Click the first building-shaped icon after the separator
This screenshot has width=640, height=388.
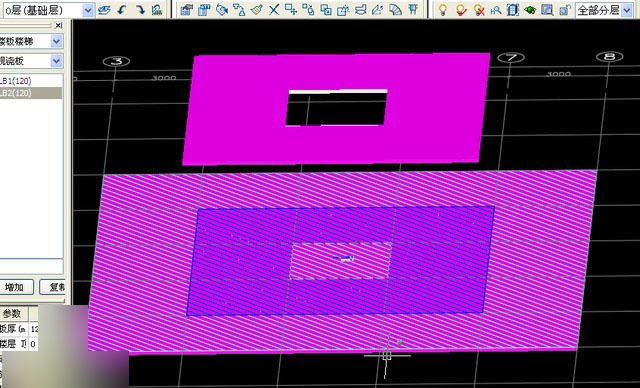pyautogui.click(x=187, y=9)
